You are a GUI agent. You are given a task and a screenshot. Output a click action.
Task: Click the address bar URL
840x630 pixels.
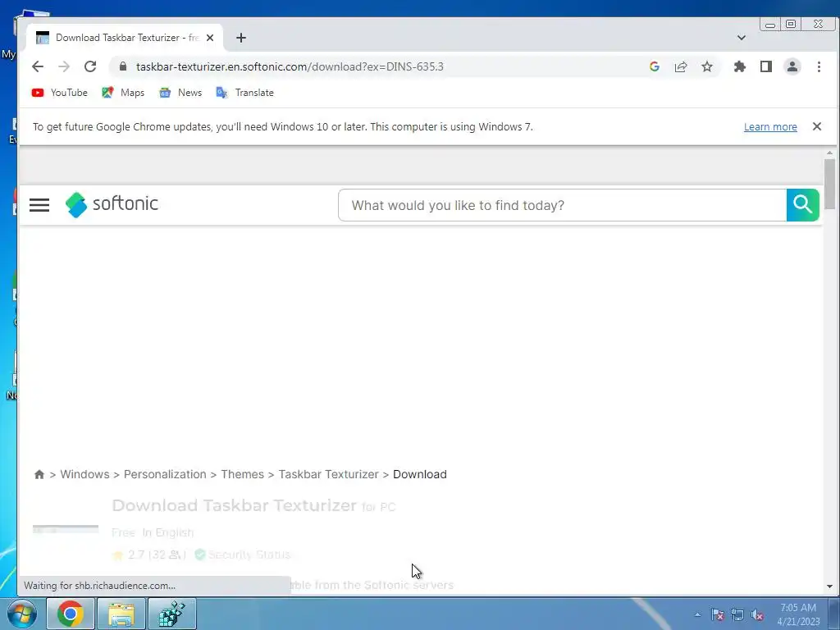pyautogui.click(x=290, y=66)
